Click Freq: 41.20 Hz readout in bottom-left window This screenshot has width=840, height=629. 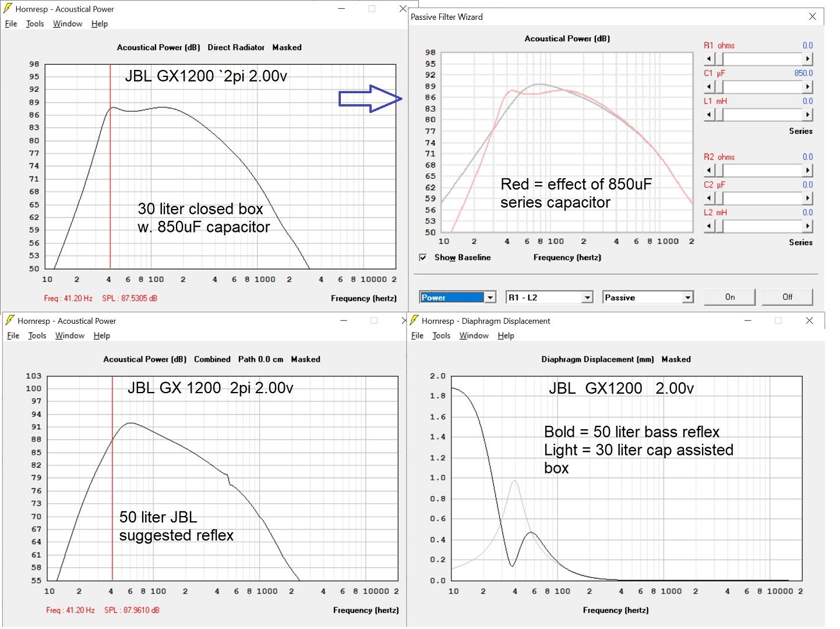(70, 610)
